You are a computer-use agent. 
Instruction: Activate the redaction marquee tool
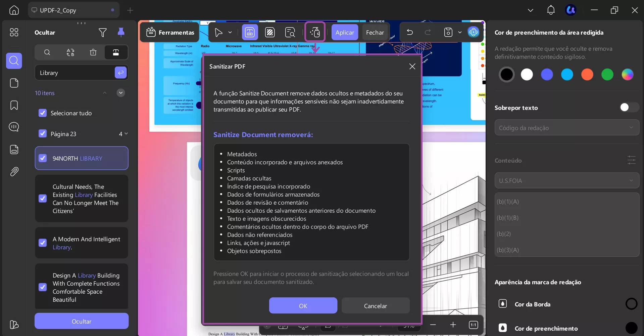pos(250,32)
